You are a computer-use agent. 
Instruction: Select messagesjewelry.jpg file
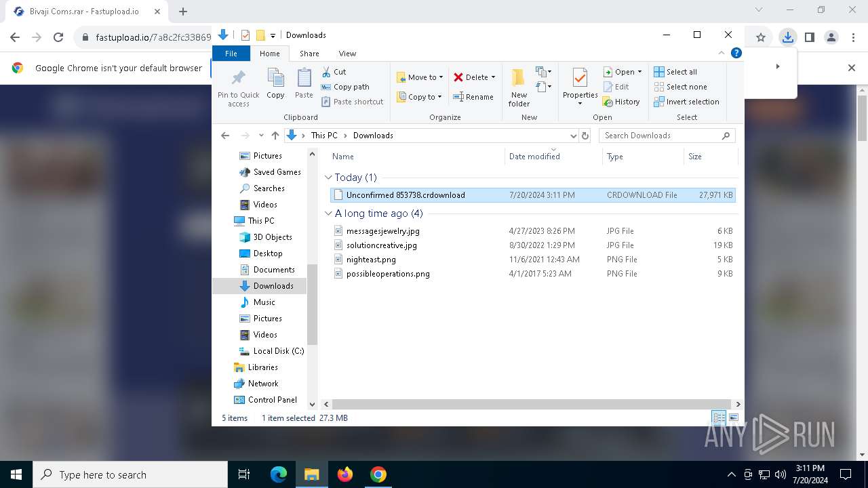coord(382,231)
